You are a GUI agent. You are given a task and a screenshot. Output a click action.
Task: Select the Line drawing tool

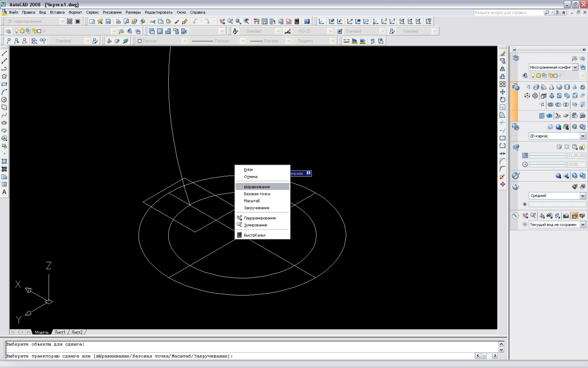[x=4, y=53]
